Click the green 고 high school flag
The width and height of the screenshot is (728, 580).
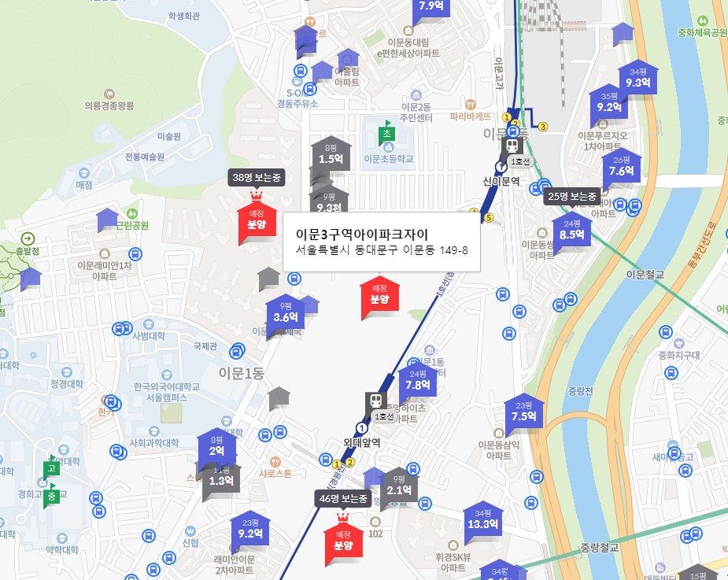pyautogui.click(x=51, y=468)
